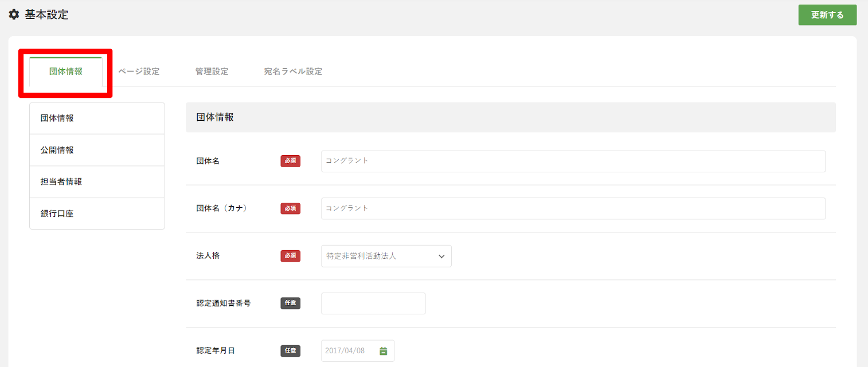Screen dimensions: 868x367
Task: Click the 団体名 input field
Action: 573,161
